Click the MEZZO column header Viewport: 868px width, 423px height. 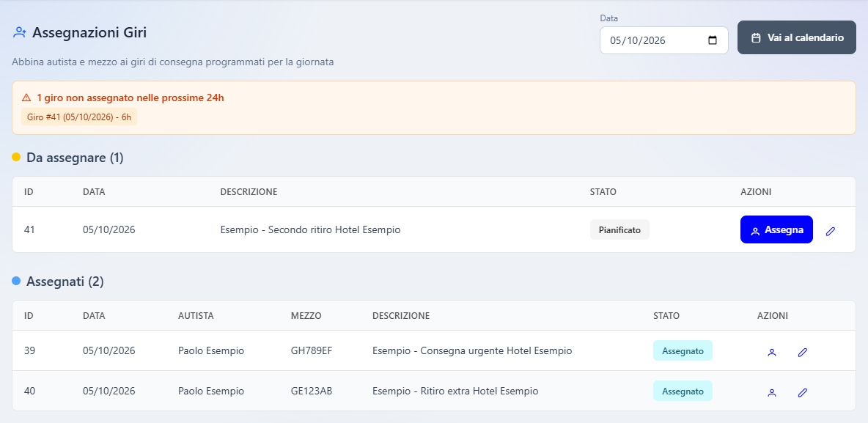[x=306, y=315]
